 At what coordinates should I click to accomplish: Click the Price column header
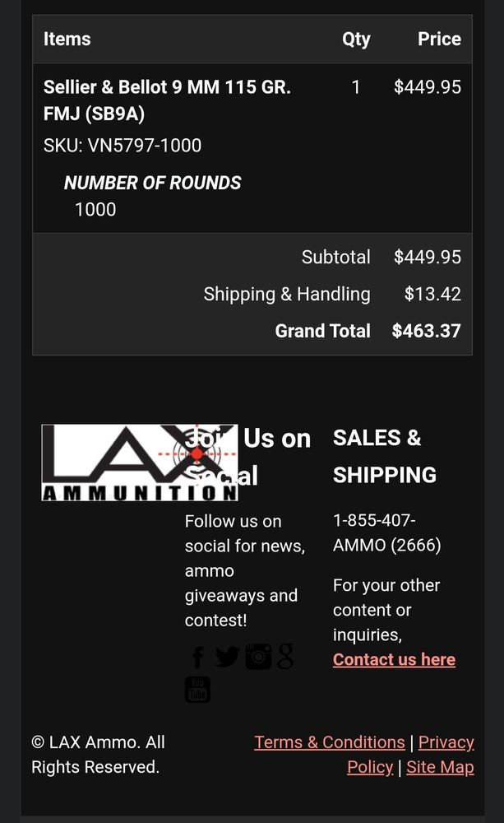point(439,39)
